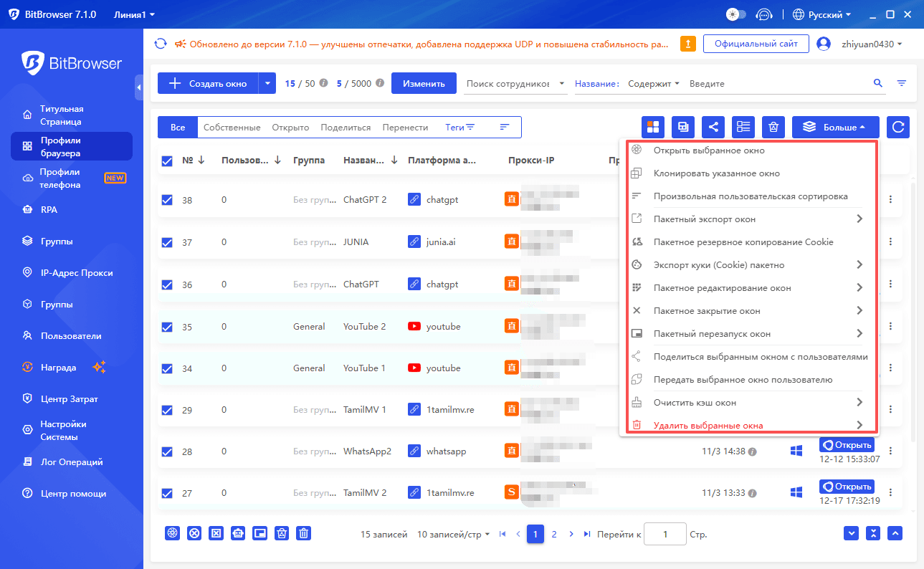Open the recycle bin toolbar icon
Viewport: 924px width, 569px height.
click(773, 127)
